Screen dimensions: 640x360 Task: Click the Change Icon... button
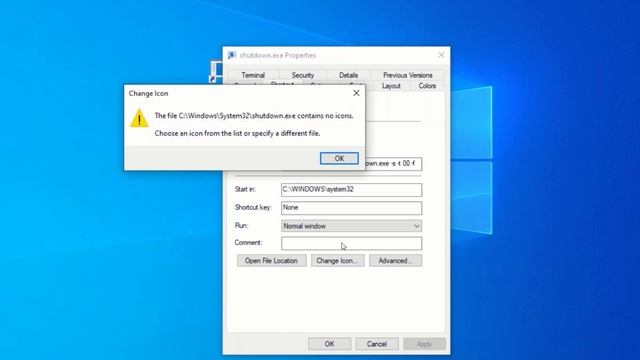click(337, 260)
